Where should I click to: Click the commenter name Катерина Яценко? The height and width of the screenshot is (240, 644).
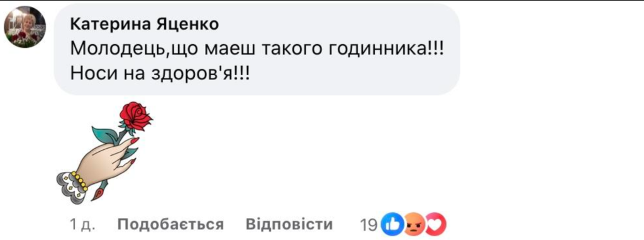tap(145, 25)
